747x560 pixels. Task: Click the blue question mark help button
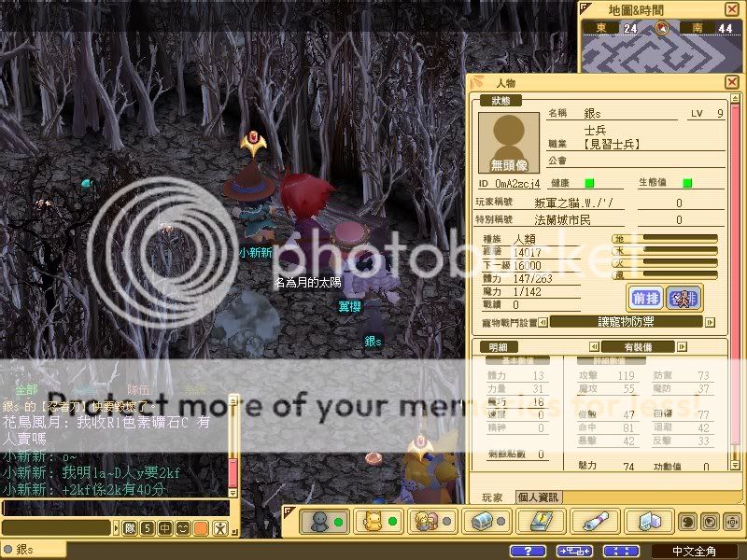529,551
